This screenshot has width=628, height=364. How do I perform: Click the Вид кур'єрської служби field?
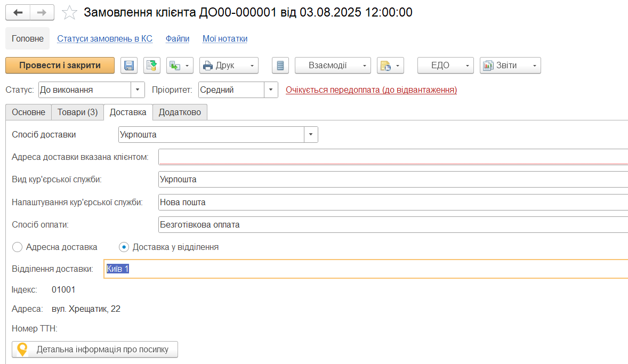pyautogui.click(x=393, y=180)
